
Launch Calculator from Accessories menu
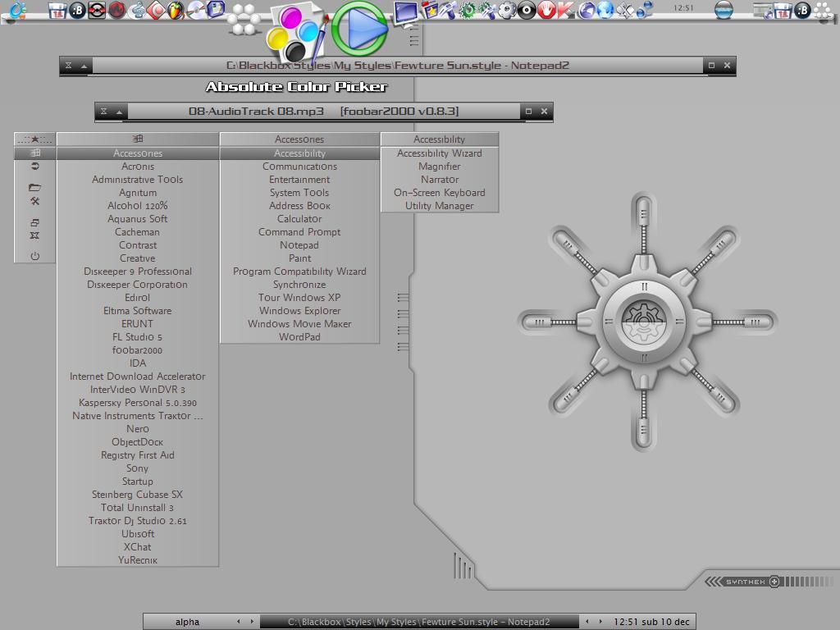pos(299,219)
